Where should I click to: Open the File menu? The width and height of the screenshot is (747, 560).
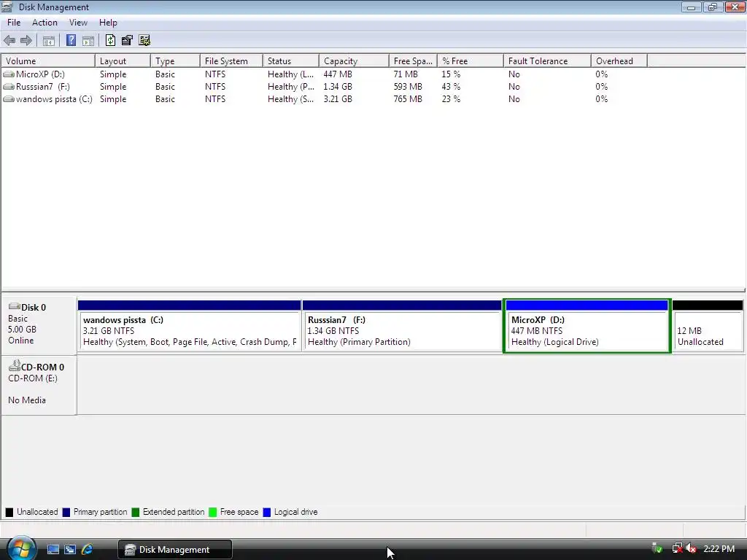click(14, 23)
